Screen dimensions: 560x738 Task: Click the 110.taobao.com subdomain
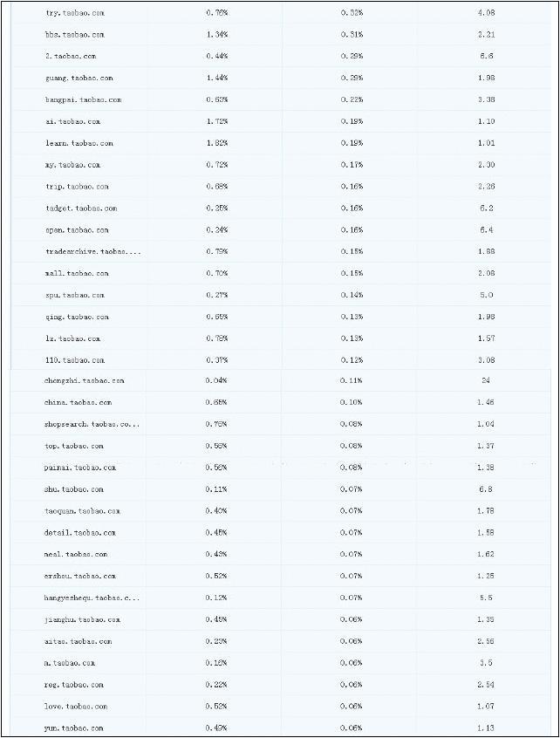click(x=75, y=360)
